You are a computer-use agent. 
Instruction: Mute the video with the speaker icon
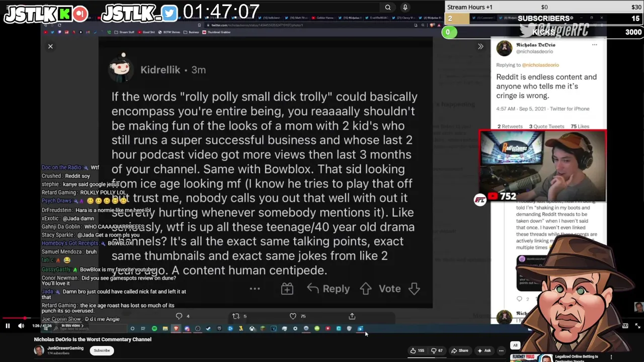pos(21,326)
